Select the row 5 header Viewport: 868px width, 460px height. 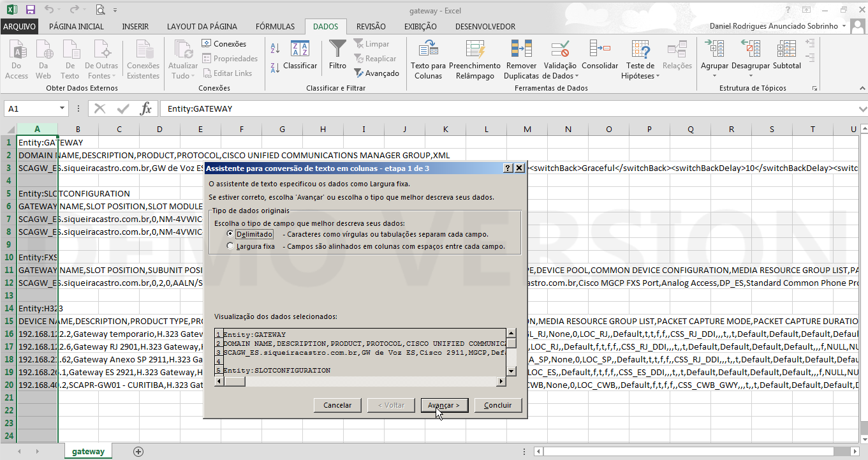point(8,193)
